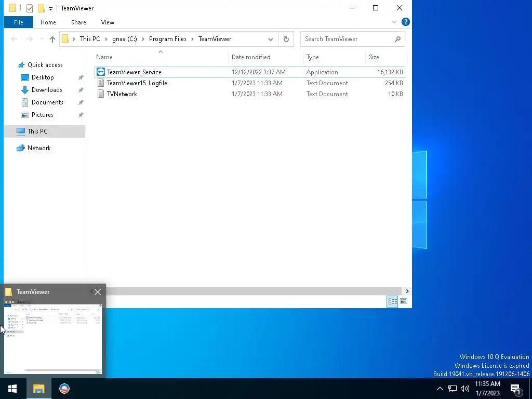Screen dimensions: 532x399
Task: Show hidden system tray icons
Action: coord(440,389)
